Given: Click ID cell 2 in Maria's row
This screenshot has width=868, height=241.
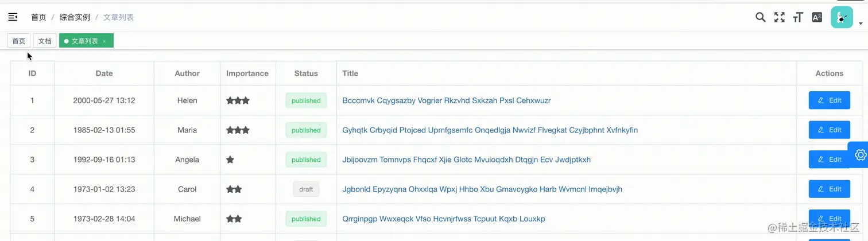Looking at the screenshot, I should click(32, 130).
